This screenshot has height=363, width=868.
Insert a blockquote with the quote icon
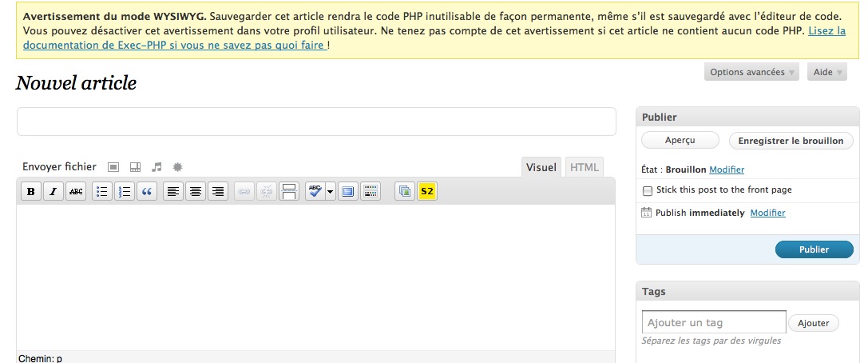(x=147, y=191)
